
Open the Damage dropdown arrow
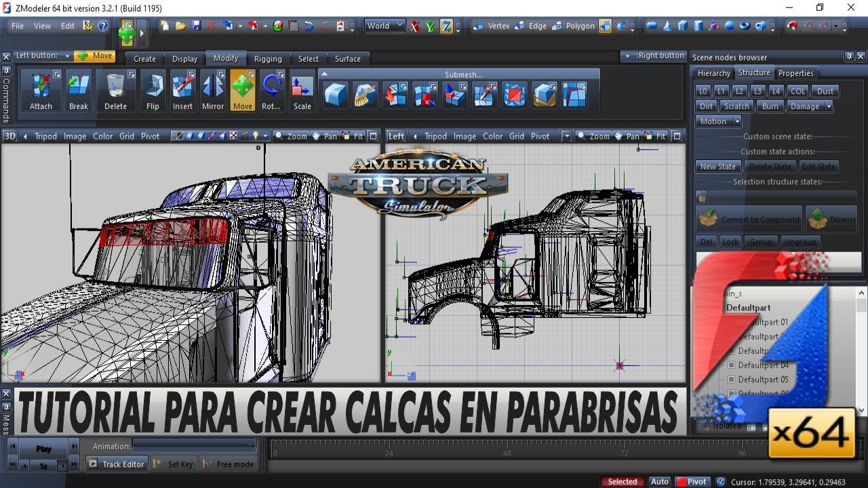[x=829, y=106]
